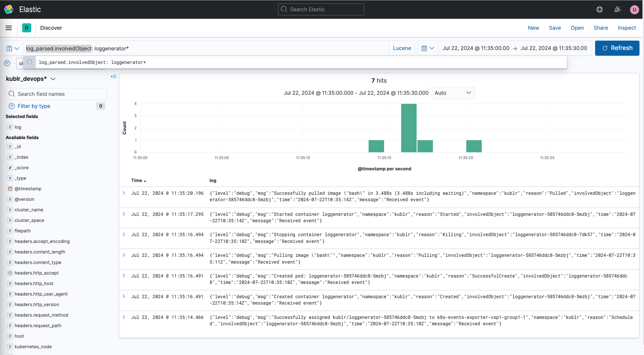Image resolution: width=644 pixels, height=355 pixels.
Task: Click the headers.request_method field
Action: click(41, 315)
